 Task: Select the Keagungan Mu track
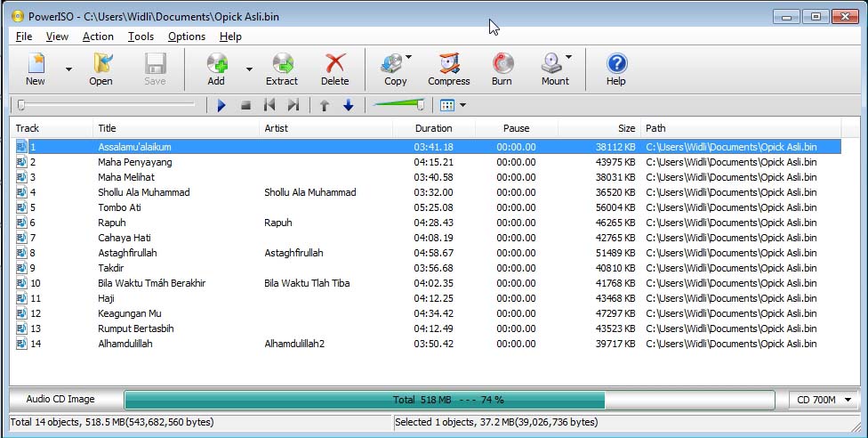130,313
